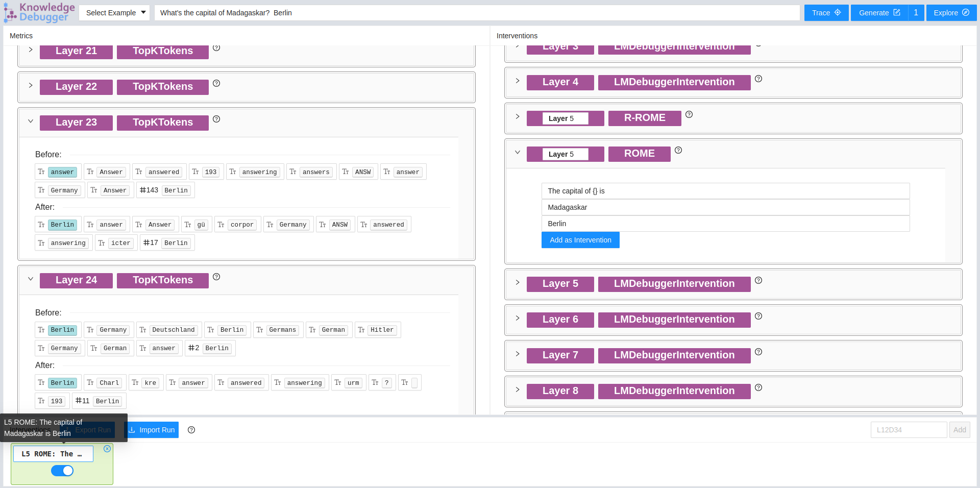Image resolution: width=980 pixels, height=488 pixels.
Task: Toggle the L5 ROME intervention switch
Action: tap(62, 471)
